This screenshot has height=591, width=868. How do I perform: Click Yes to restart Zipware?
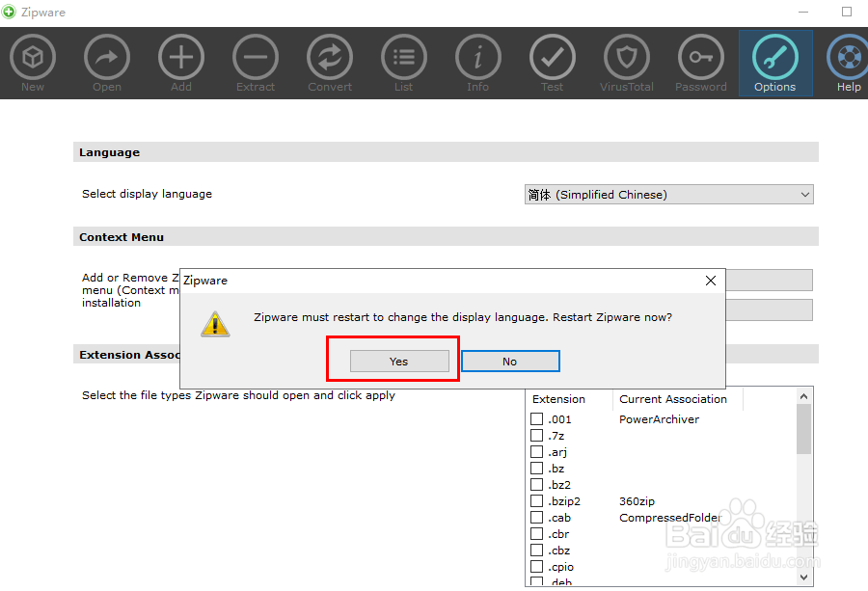(399, 362)
